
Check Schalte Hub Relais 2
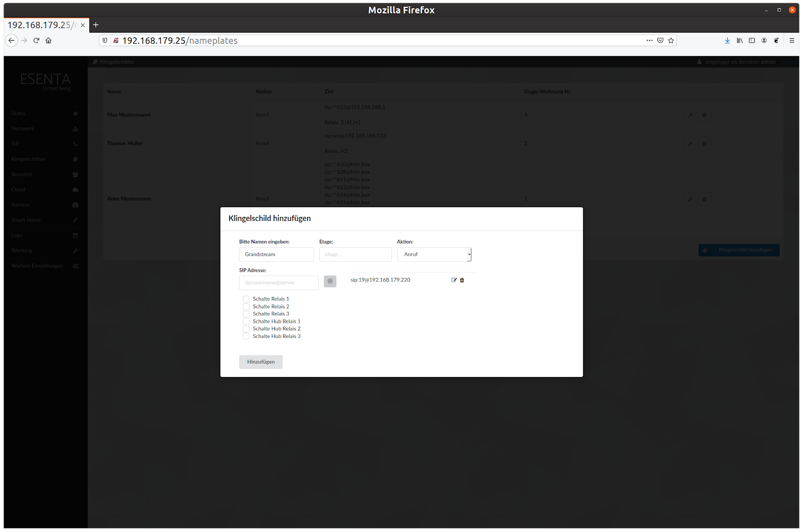pos(246,329)
